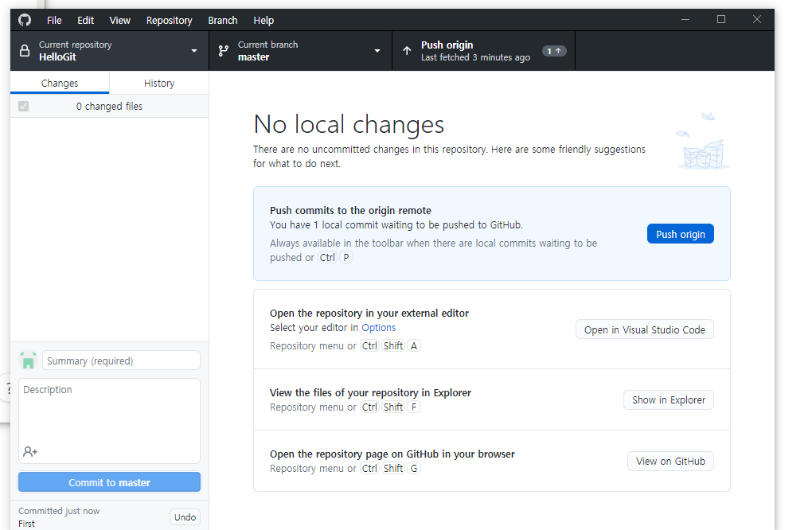Click the "0 changed files" label

(x=109, y=106)
